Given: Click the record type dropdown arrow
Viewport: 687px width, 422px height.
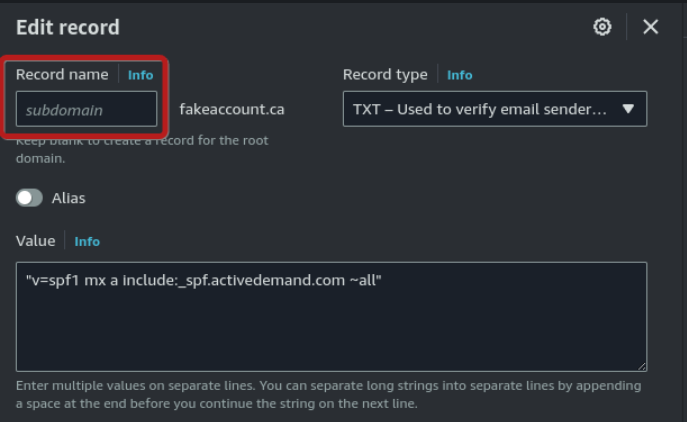Looking at the screenshot, I should 628,109.
